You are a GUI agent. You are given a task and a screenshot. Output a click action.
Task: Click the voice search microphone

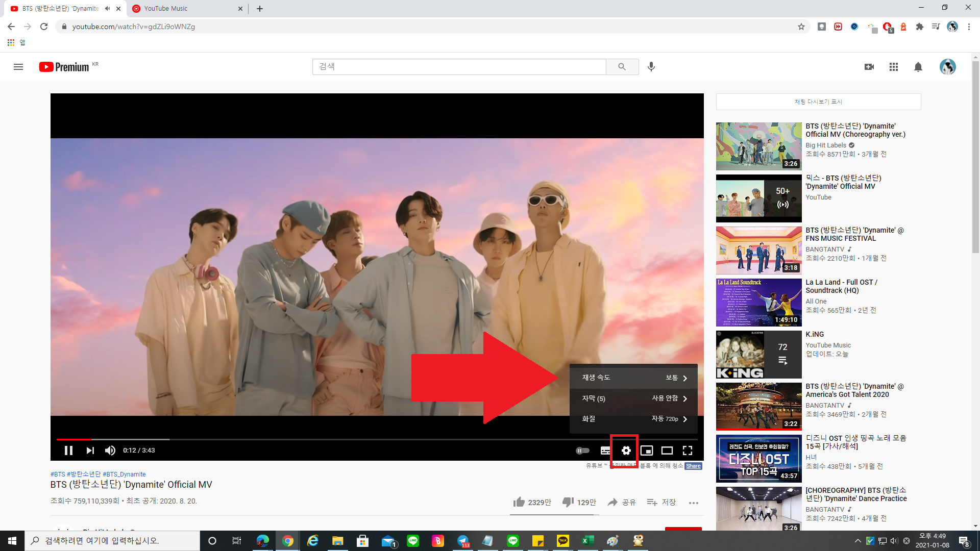pyautogui.click(x=651, y=67)
